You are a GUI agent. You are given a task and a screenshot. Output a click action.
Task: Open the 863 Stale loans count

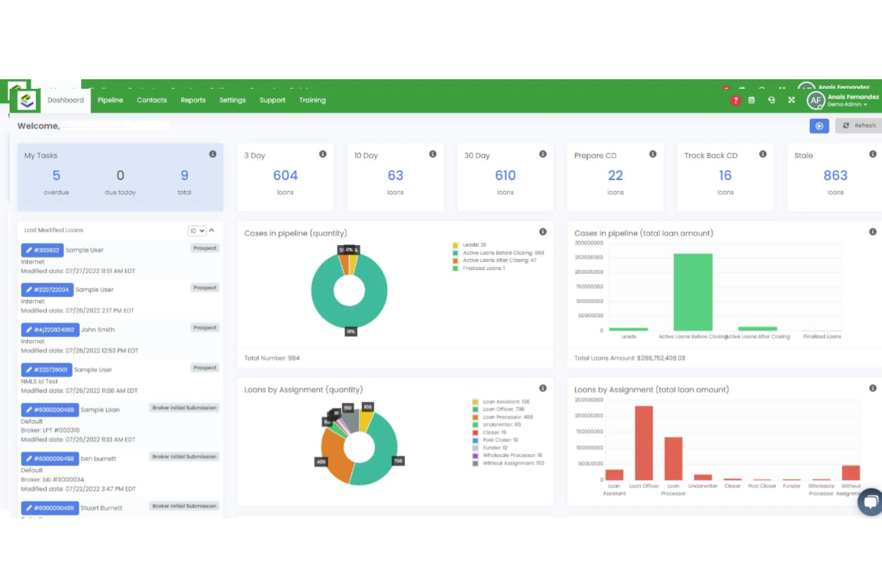pos(836,176)
